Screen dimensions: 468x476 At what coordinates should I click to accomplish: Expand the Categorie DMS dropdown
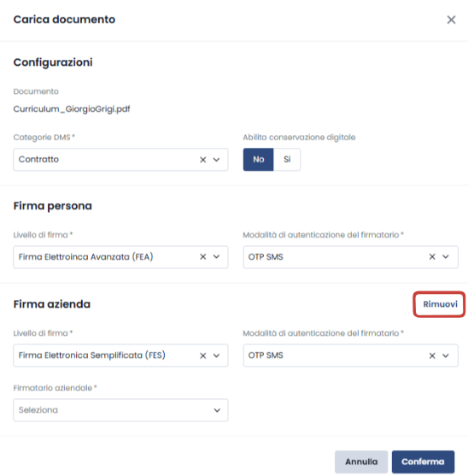pyautogui.click(x=216, y=160)
